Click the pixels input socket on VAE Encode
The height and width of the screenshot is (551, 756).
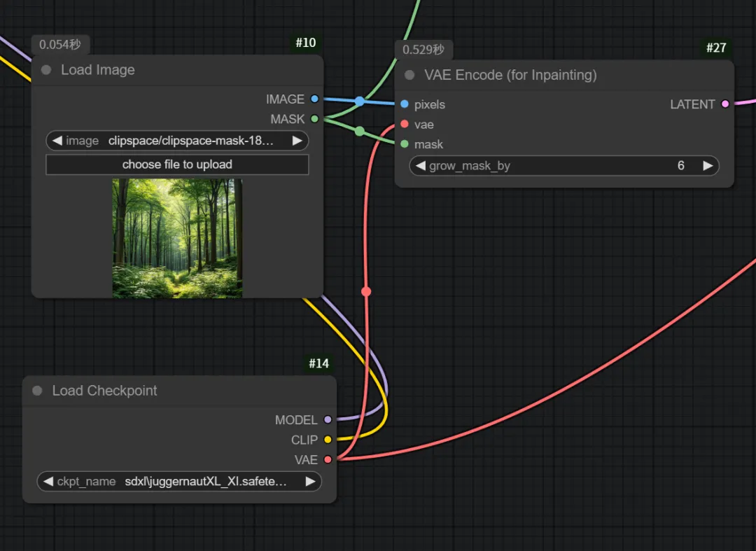(403, 104)
